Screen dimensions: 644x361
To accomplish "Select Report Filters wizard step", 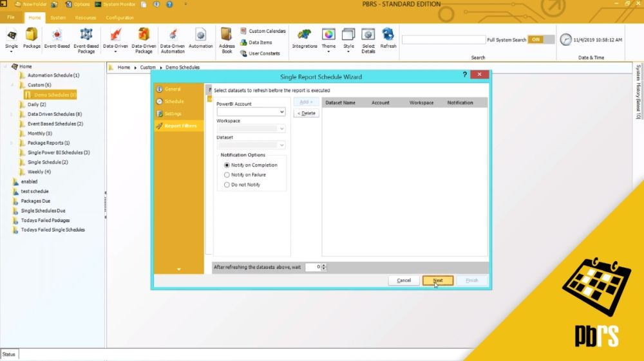I will pos(178,126).
